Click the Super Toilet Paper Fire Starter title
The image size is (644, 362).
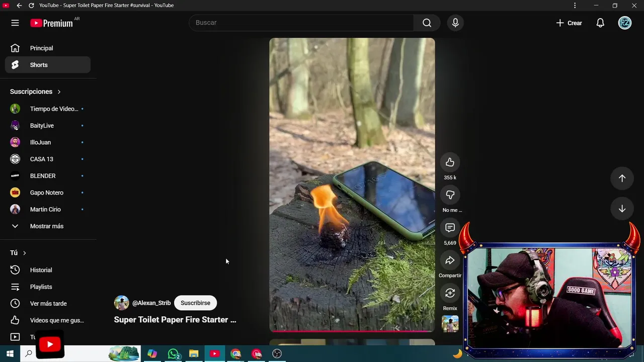tap(175, 320)
